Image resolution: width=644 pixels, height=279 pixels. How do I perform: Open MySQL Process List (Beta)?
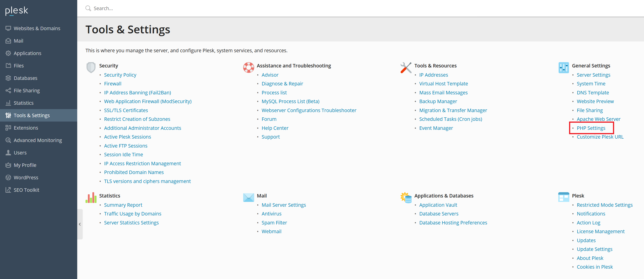pos(291,102)
